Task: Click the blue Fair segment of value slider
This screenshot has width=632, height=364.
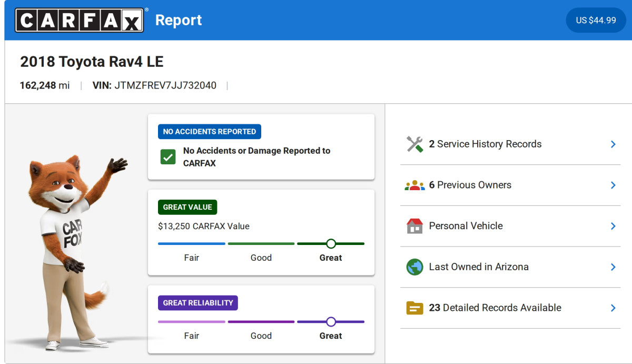Action: pos(192,243)
